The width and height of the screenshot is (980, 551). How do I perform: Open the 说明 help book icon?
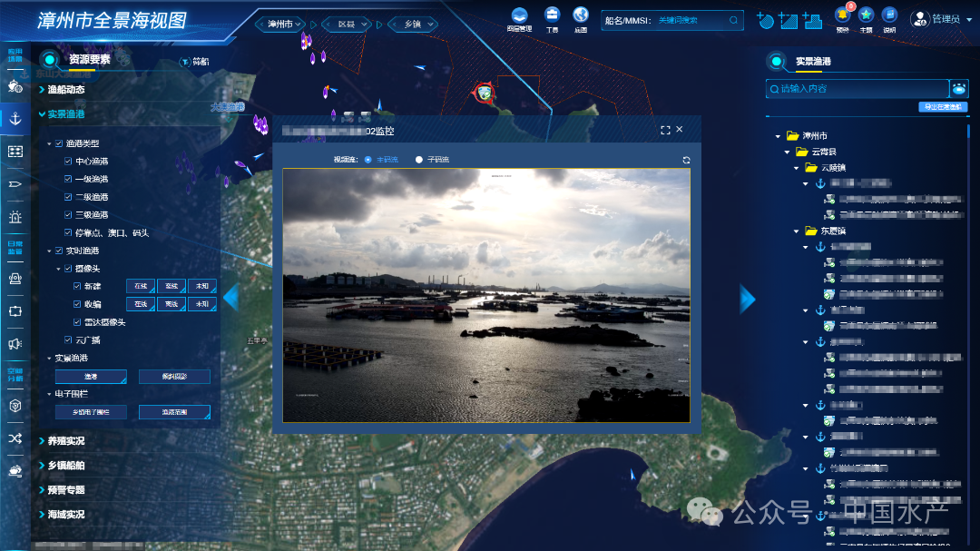(x=889, y=16)
